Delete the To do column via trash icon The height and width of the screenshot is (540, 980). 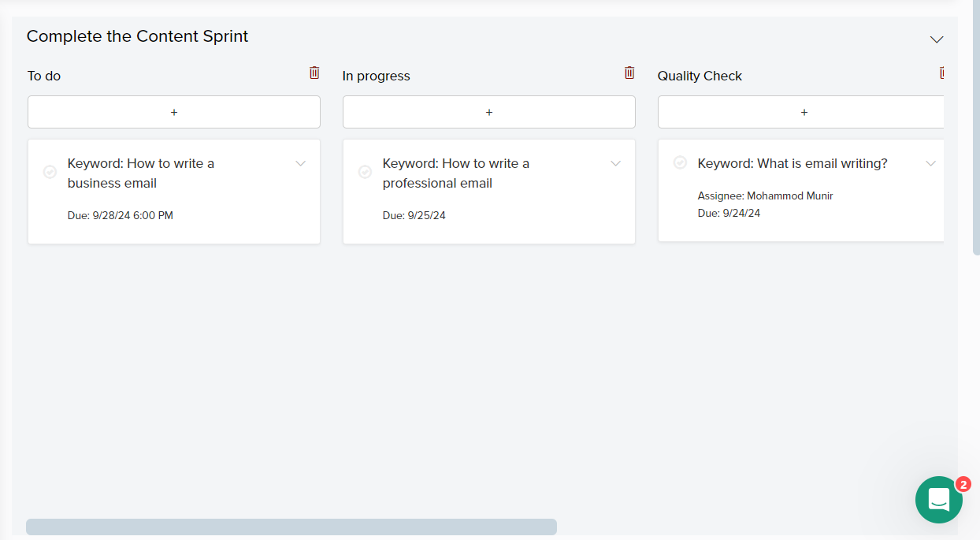pyautogui.click(x=314, y=73)
